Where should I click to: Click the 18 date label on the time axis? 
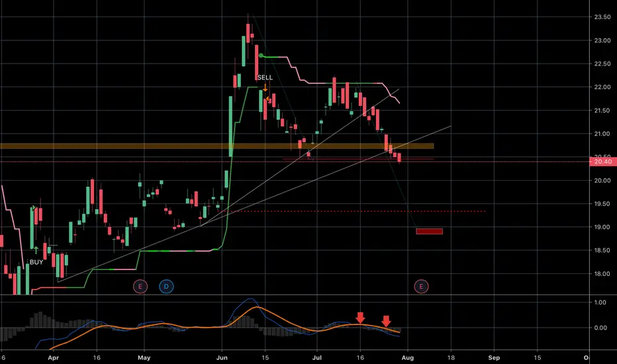click(x=451, y=357)
